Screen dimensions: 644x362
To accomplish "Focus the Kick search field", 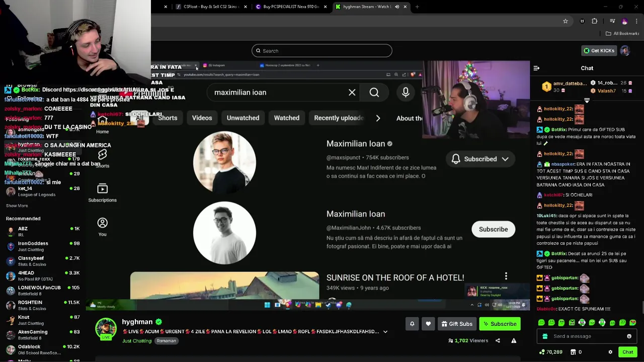I will click(322, 51).
